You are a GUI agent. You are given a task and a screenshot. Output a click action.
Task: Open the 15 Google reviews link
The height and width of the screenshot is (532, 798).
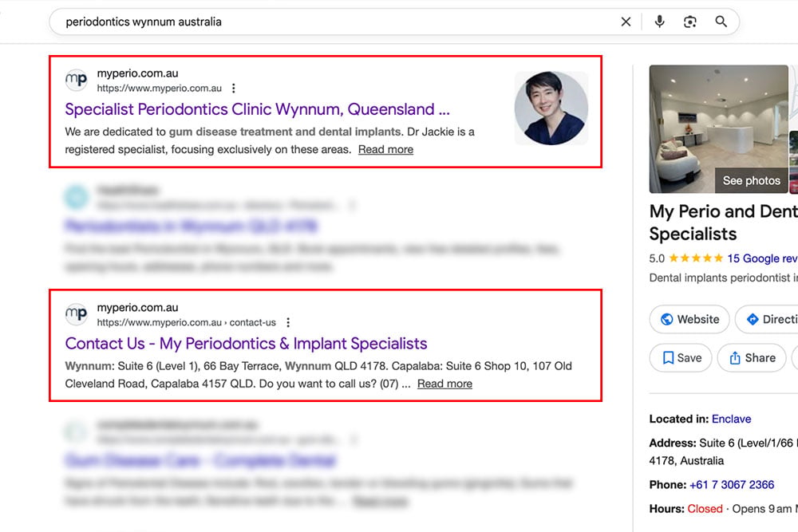tap(762, 258)
